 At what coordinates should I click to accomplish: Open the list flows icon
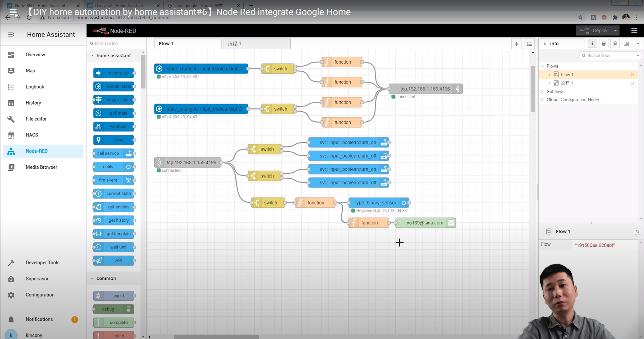coord(529,44)
